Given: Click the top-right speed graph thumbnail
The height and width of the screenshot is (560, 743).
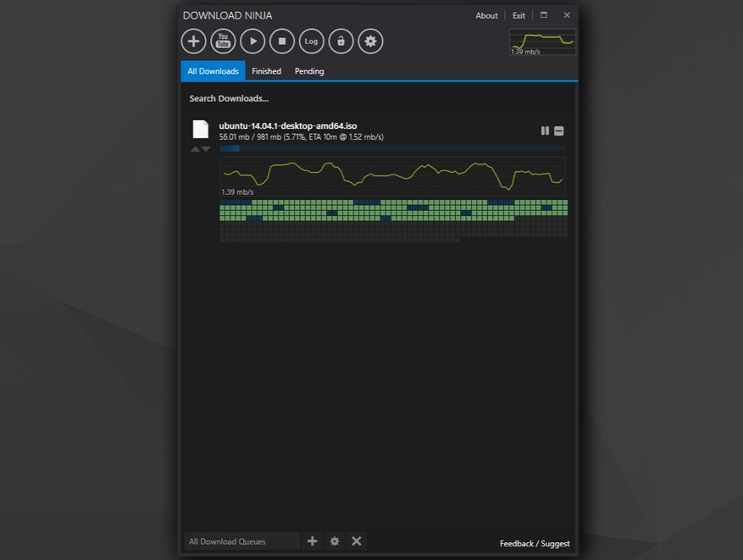Looking at the screenshot, I should pyautogui.click(x=542, y=42).
